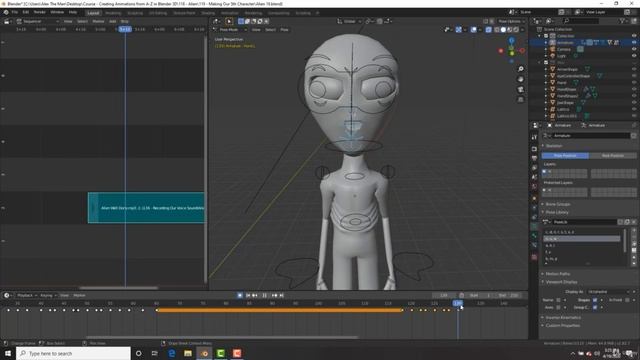Toggle the Shapes display checkbox
Viewport: 640px width, 360px height.
595,300
